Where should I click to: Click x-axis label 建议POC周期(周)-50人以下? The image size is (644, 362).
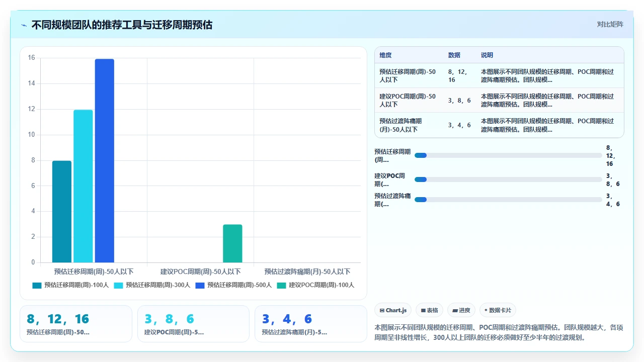click(200, 271)
